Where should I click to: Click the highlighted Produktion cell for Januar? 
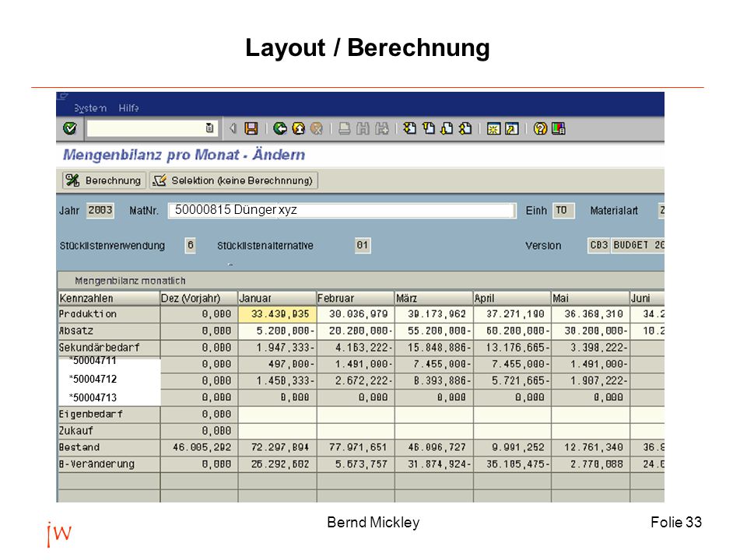[277, 314]
